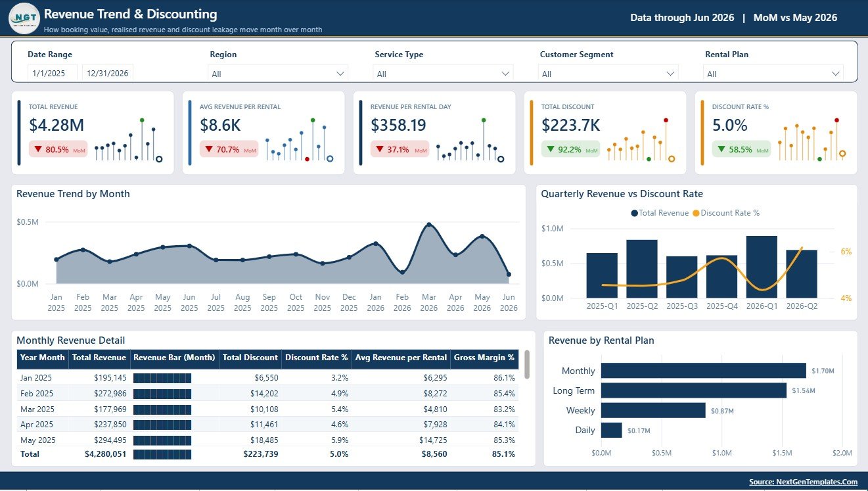Image resolution: width=868 pixels, height=491 pixels.
Task: Click the Total Revenue sparkline chart
Action: coord(129,140)
